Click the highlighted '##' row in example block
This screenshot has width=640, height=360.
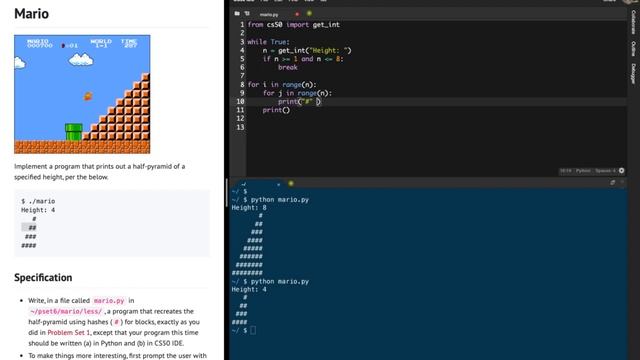(29, 228)
